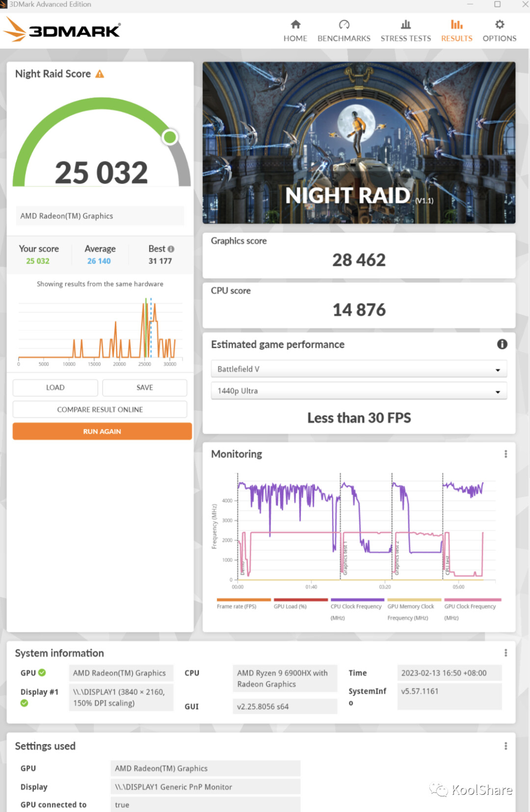Select the RESULTS tab

click(x=456, y=31)
